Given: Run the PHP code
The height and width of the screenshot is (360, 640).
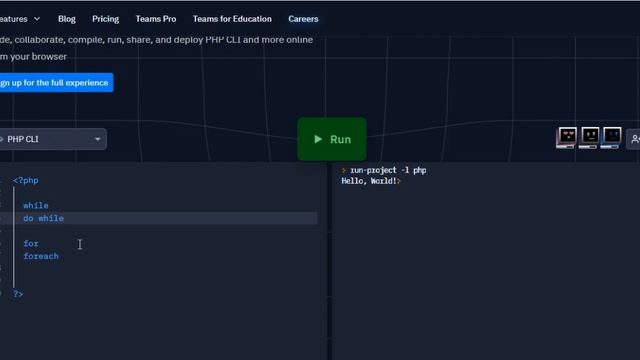Looking at the screenshot, I should pos(332,139).
